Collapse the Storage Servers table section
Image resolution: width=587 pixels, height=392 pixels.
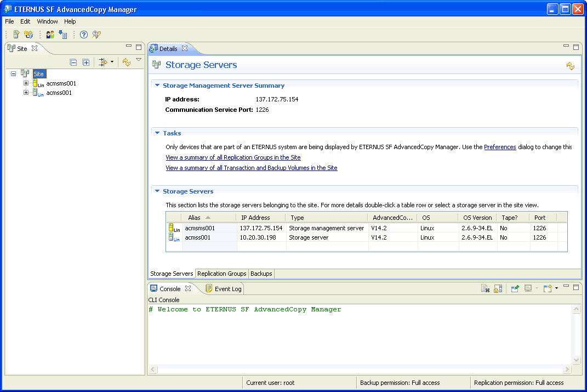tap(157, 191)
